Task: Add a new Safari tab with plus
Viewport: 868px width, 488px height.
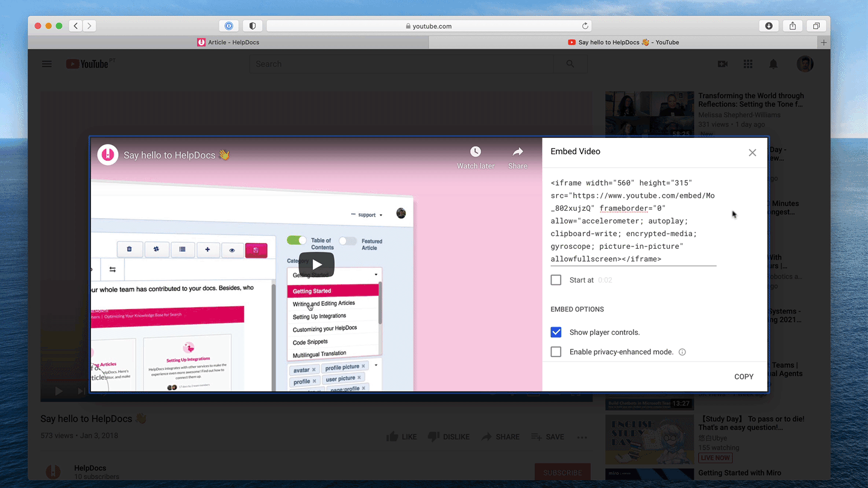Action: click(x=823, y=42)
